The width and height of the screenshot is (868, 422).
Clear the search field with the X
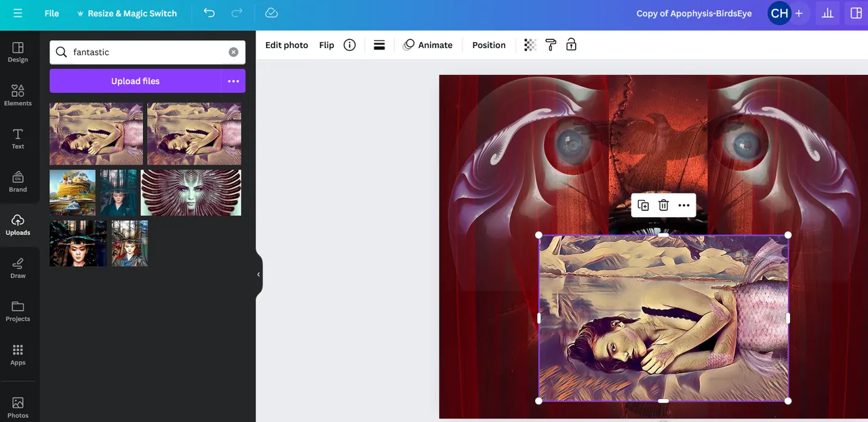coord(233,52)
